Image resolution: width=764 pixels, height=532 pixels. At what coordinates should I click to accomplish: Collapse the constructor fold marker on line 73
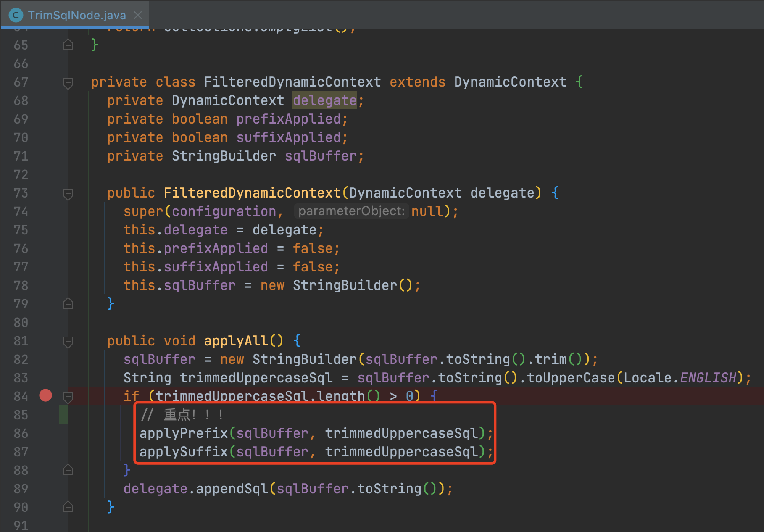[68, 193]
